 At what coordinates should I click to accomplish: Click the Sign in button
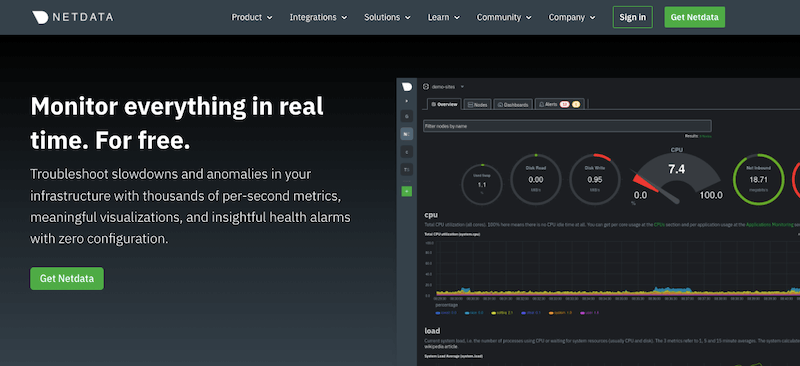[633, 17]
